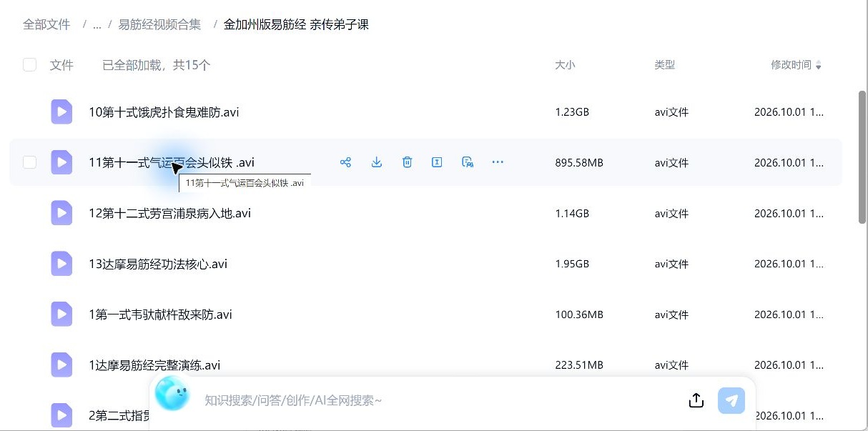The height and width of the screenshot is (431, 868).
Task: Click the 金加州版易筋经 亲传弟子课 breadcrumb
Action: click(x=296, y=25)
